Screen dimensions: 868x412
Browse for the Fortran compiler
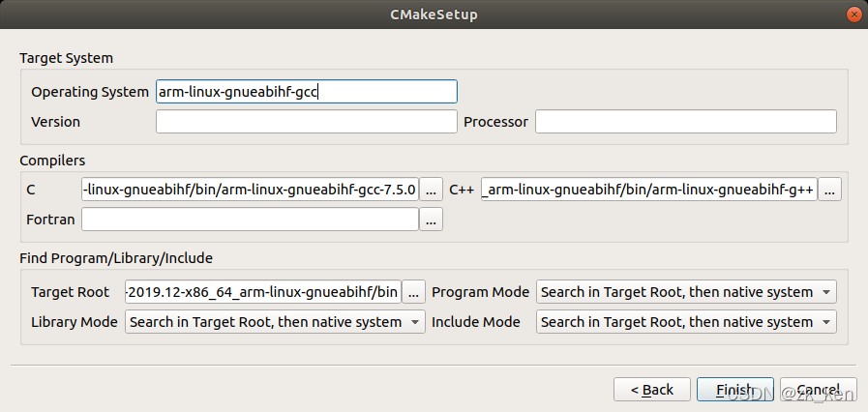[432, 220]
